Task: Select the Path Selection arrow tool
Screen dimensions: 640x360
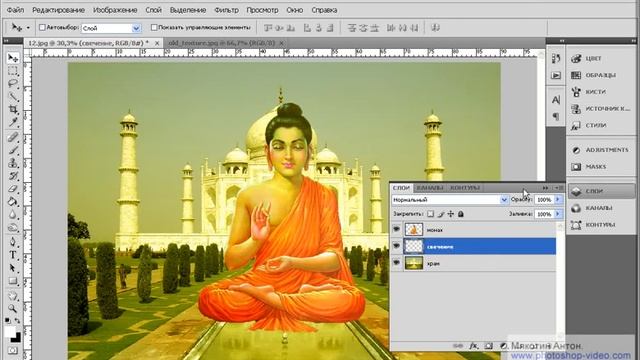Action: (13, 268)
